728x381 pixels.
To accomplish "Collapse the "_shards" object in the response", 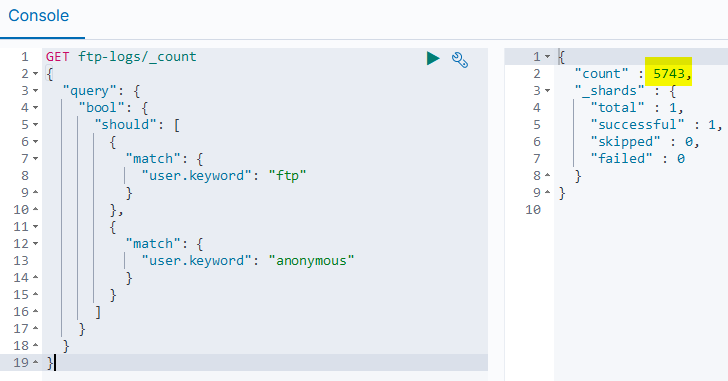I will point(547,91).
